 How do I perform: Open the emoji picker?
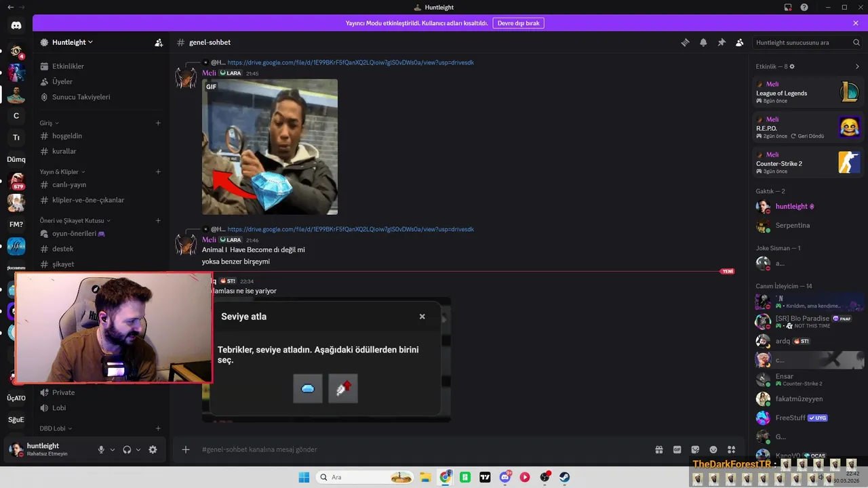pos(713,449)
